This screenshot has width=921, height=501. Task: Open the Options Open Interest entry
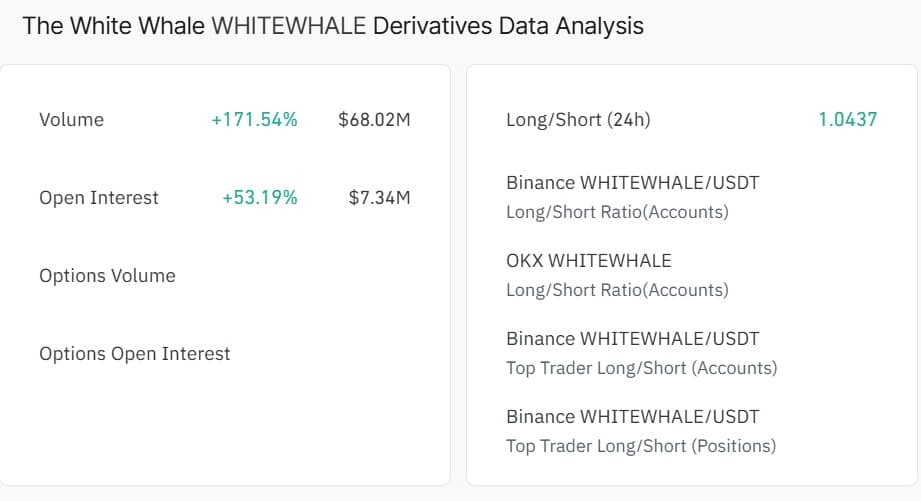tap(135, 354)
